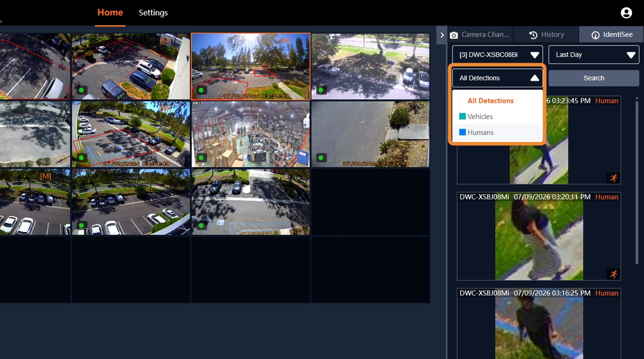
Task: Click the blue Humans color swatch
Action: [x=462, y=132]
